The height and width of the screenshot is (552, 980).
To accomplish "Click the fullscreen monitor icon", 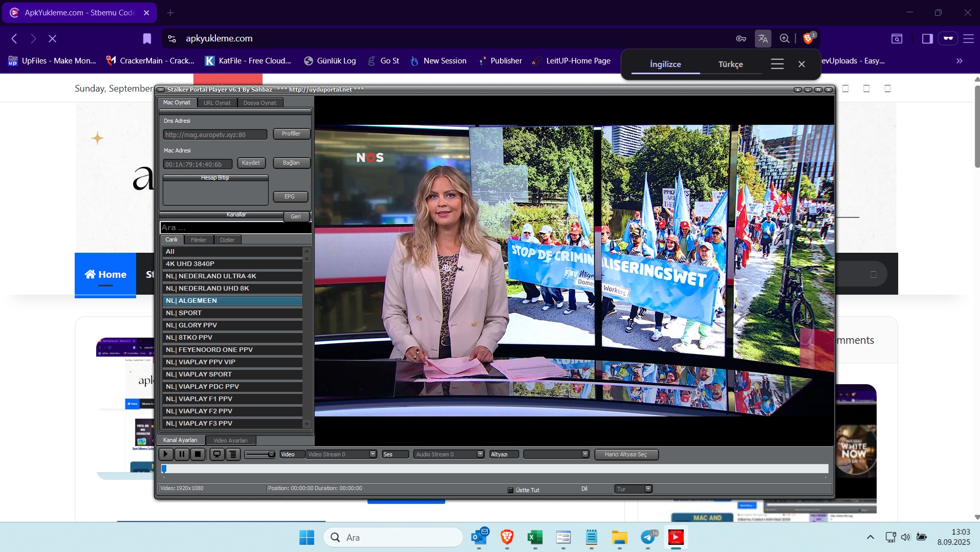I will pos(217,454).
